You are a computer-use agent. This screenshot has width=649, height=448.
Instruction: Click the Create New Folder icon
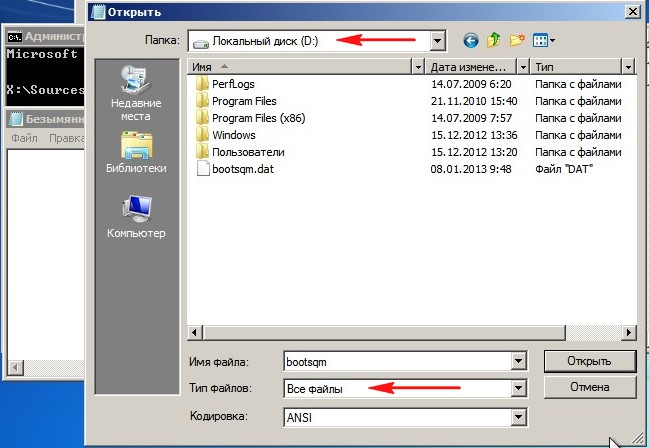tap(517, 41)
